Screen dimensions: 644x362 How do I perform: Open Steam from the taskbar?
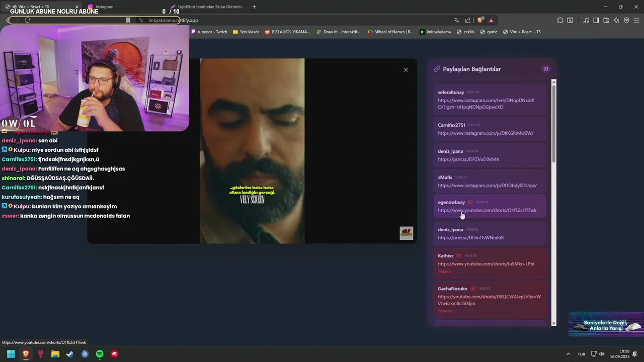pyautogui.click(x=70, y=354)
